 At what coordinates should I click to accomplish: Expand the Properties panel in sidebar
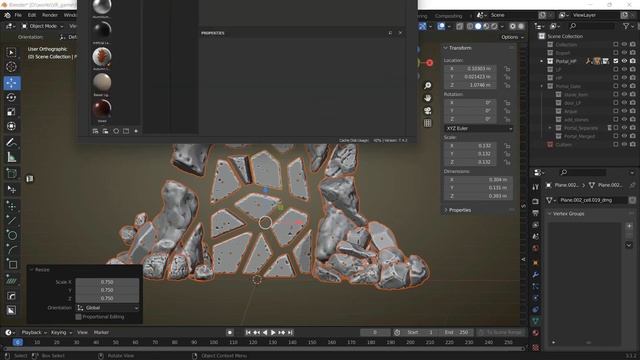point(446,210)
